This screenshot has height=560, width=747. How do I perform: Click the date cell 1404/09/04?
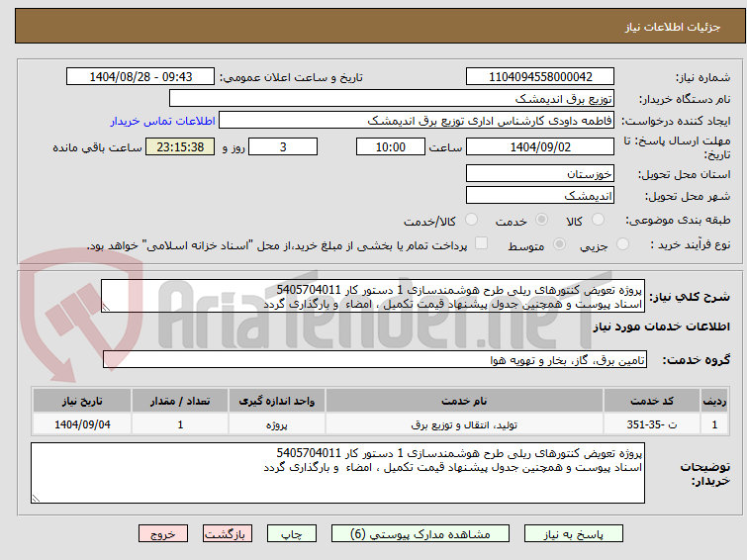pos(82,424)
